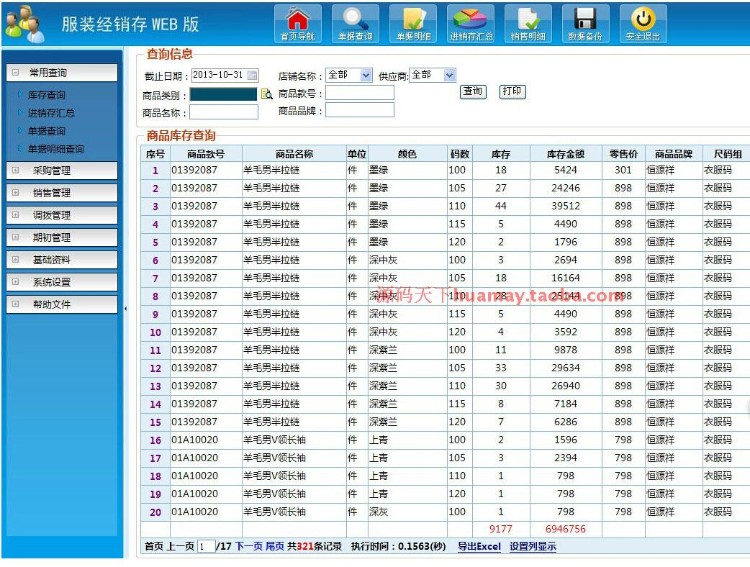Click the 商品品牌 input field
The image size is (750, 567).
[360, 111]
